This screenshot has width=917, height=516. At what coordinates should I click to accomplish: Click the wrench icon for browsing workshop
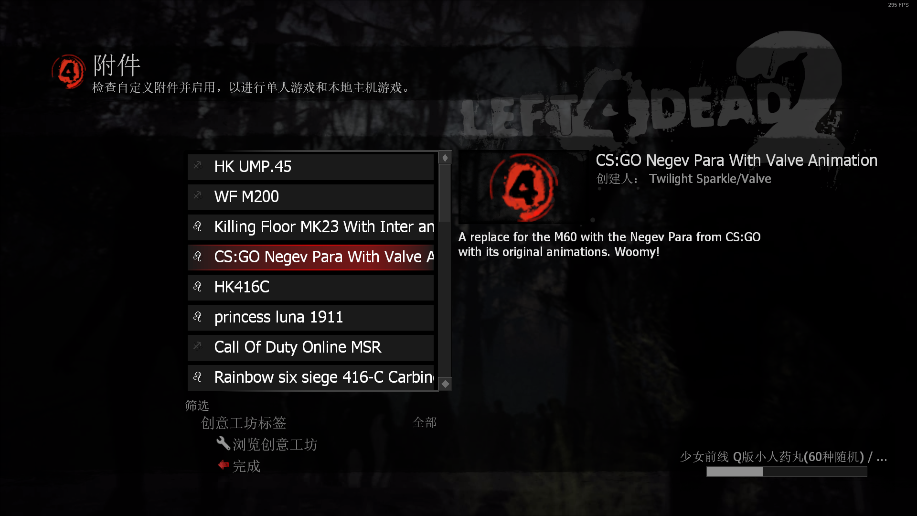click(x=223, y=443)
